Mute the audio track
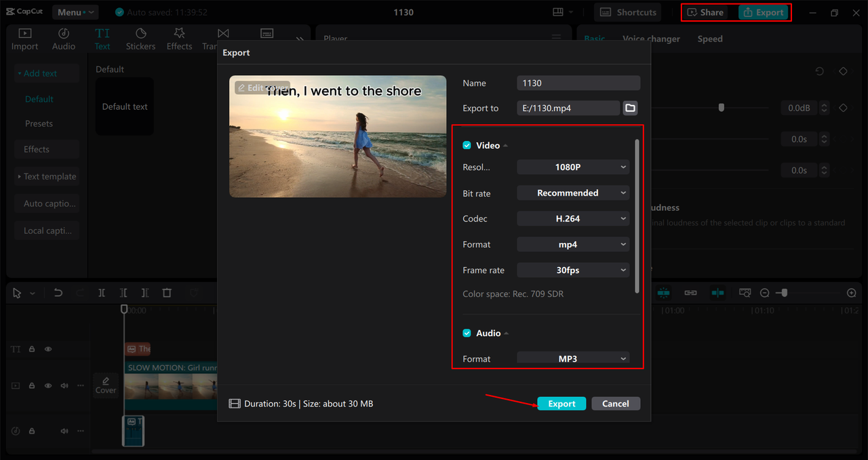This screenshot has width=868, height=460. coord(64,431)
